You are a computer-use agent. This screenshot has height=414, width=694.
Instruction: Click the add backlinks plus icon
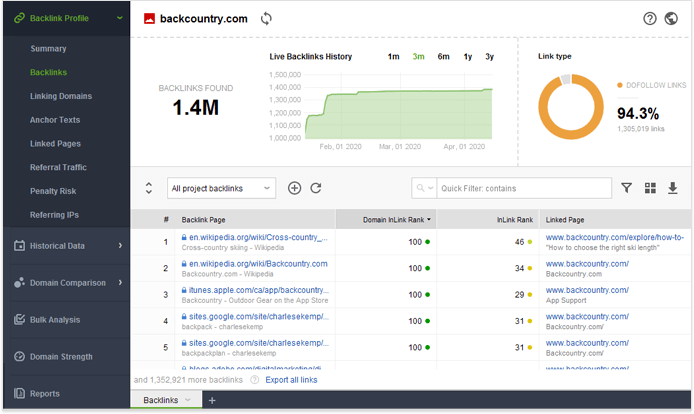294,188
